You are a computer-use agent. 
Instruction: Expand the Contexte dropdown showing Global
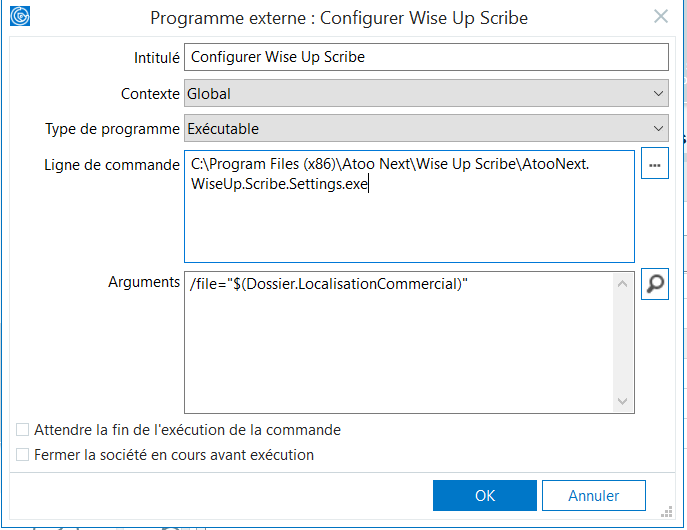click(426, 93)
